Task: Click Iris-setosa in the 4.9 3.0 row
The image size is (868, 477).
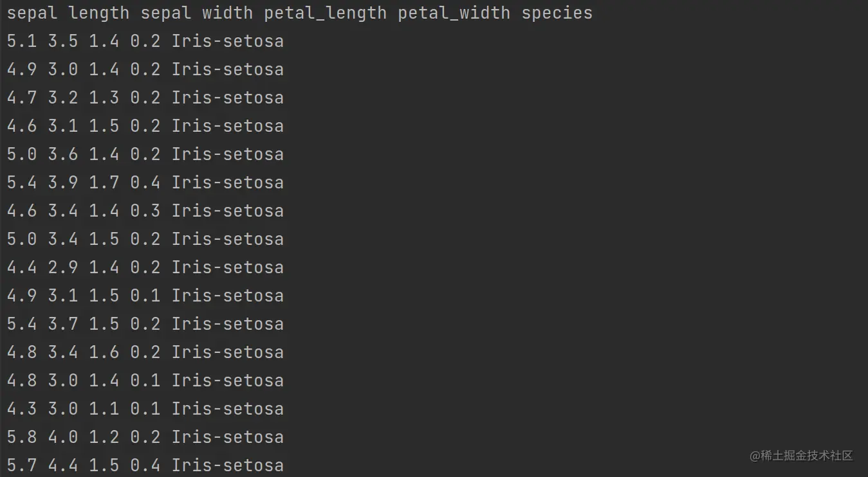Action: pyautogui.click(x=228, y=69)
